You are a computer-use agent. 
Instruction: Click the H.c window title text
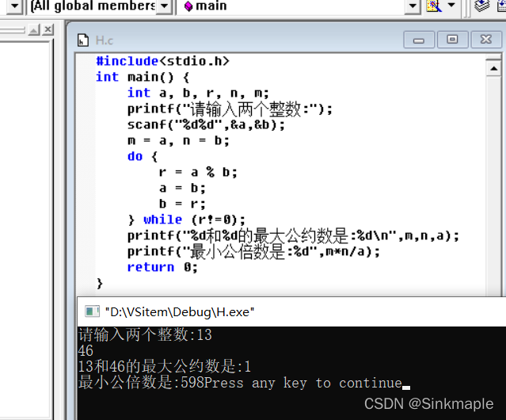105,40
